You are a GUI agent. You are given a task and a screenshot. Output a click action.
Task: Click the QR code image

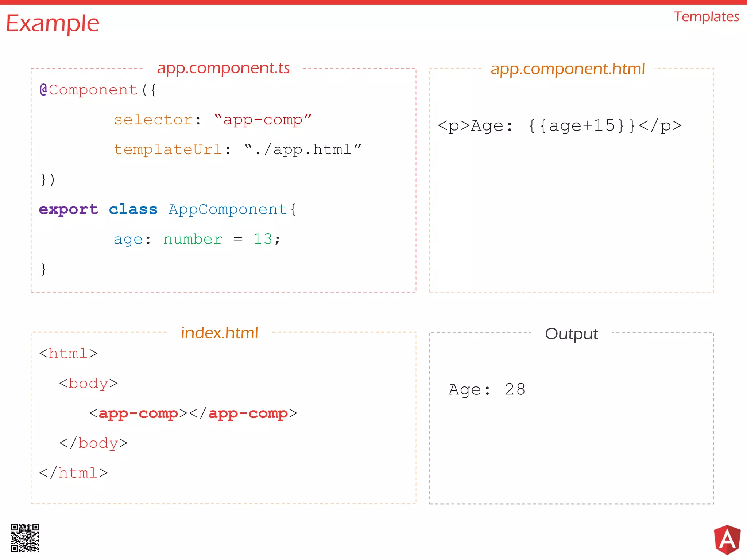coord(25,538)
